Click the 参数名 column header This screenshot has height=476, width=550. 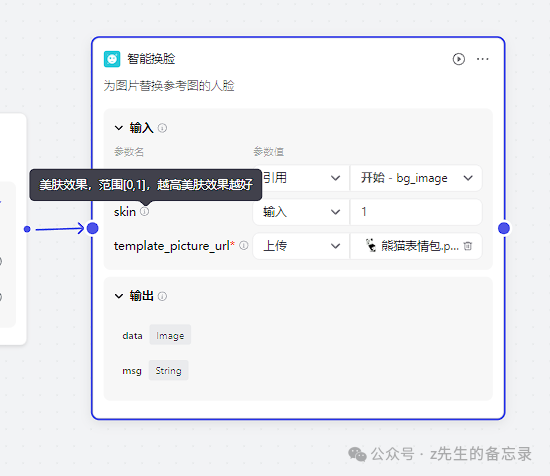point(129,152)
